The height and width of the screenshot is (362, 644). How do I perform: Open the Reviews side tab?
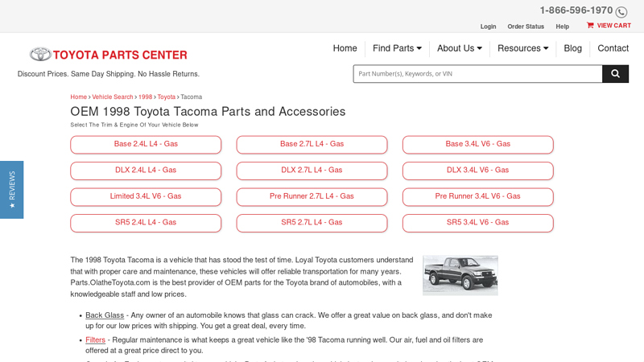coord(11,190)
